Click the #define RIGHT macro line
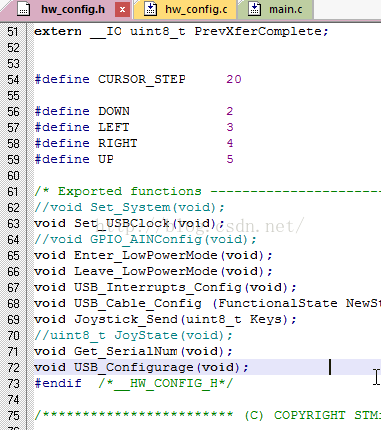Viewport: 381px width, 430px height. coord(134,143)
